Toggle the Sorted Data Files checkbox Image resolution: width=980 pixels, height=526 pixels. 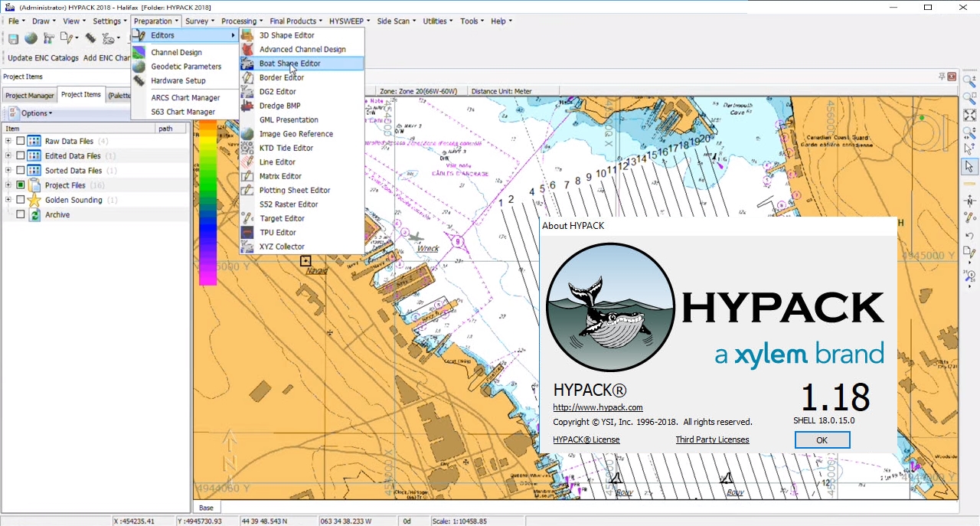coord(21,171)
